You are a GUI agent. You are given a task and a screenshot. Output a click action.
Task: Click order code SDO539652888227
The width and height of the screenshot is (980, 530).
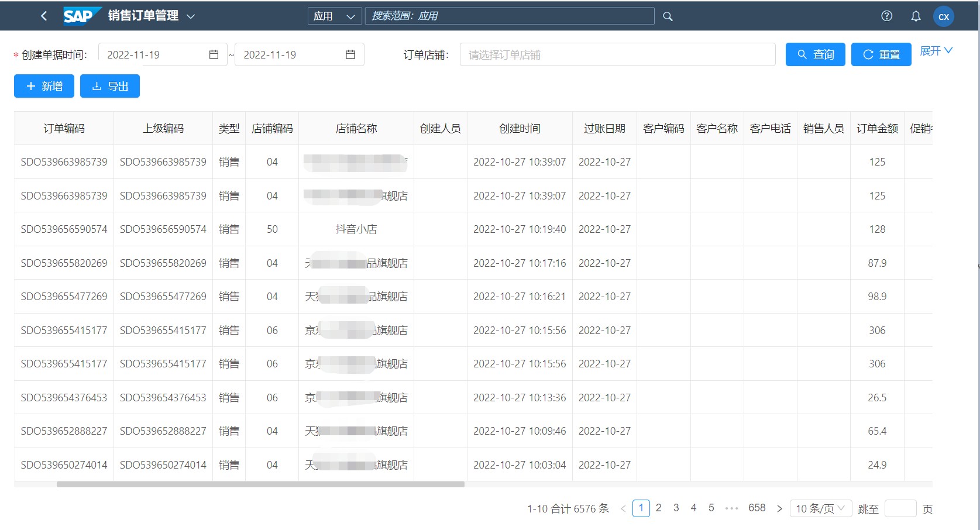point(64,431)
